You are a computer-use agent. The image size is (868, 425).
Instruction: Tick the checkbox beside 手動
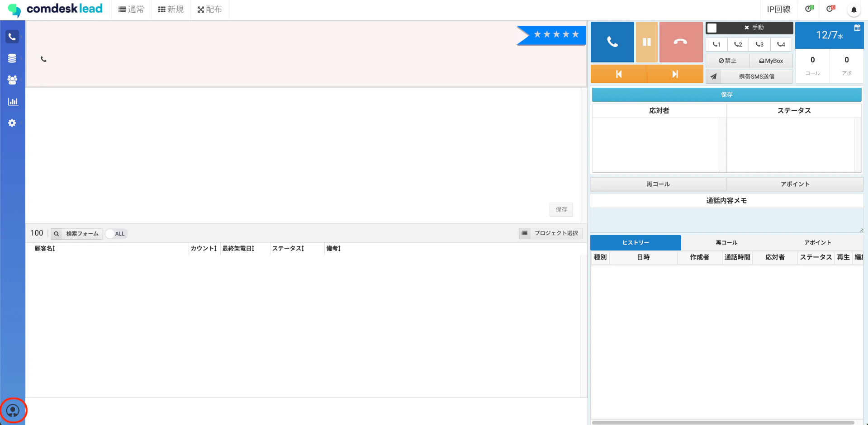[x=712, y=28]
